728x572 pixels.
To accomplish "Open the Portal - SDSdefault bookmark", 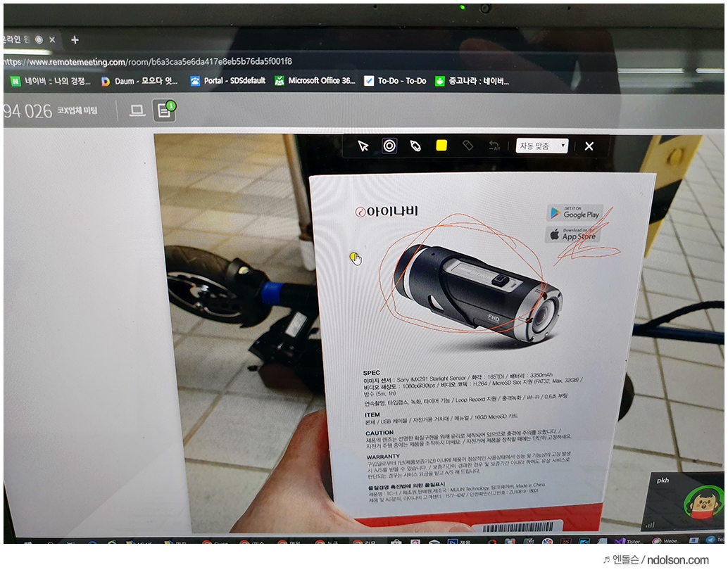I will click(228, 81).
